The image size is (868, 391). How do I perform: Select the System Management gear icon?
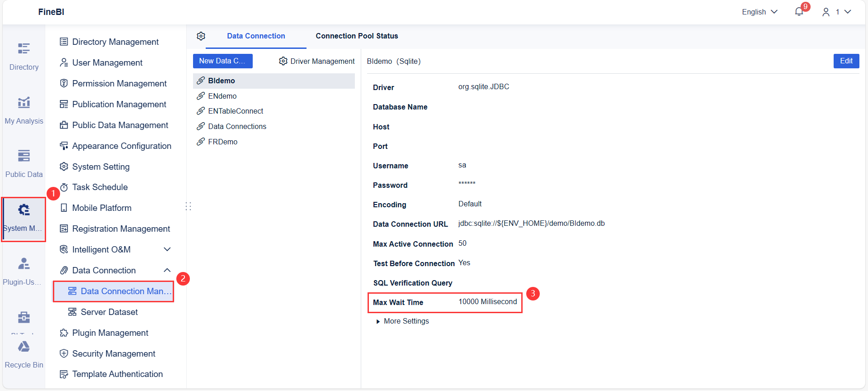point(24,210)
